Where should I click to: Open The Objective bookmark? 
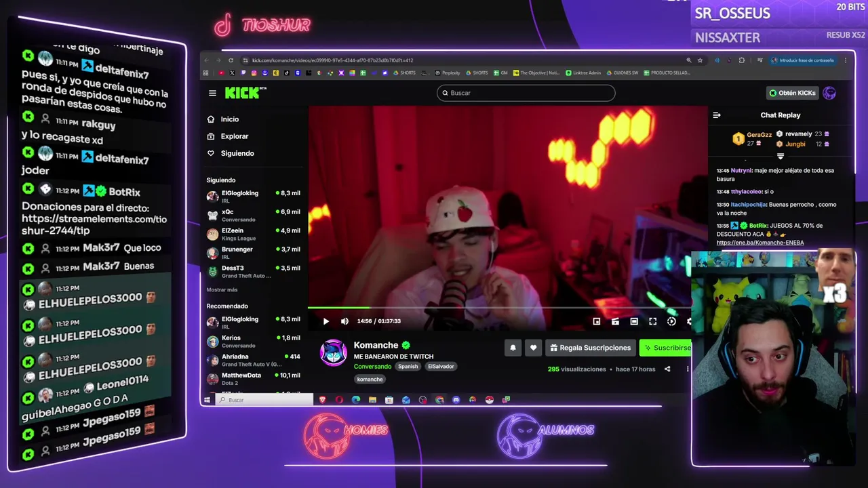(536, 73)
